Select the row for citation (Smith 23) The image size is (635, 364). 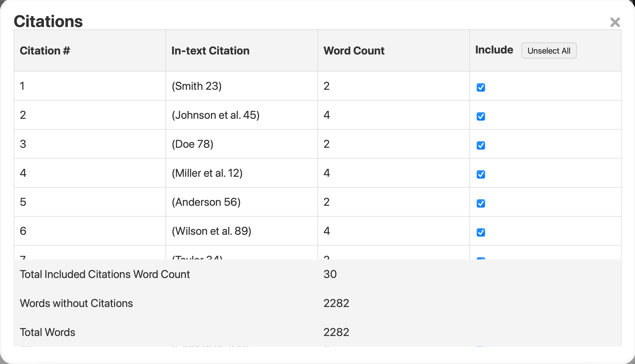click(197, 86)
